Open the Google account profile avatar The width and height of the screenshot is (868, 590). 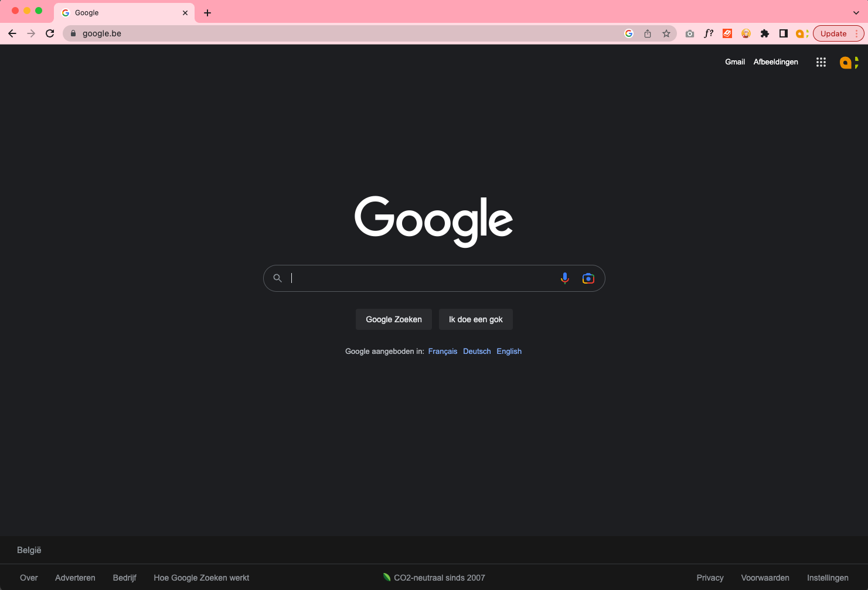pyautogui.click(x=849, y=62)
